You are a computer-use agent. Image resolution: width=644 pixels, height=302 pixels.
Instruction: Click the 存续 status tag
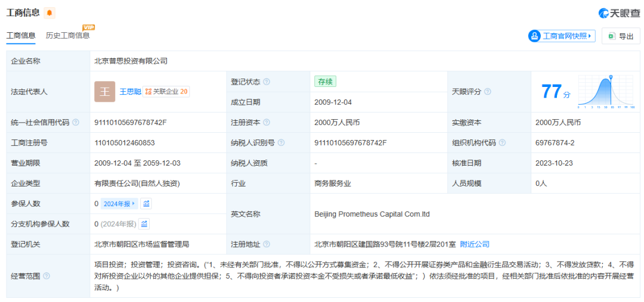(x=326, y=82)
